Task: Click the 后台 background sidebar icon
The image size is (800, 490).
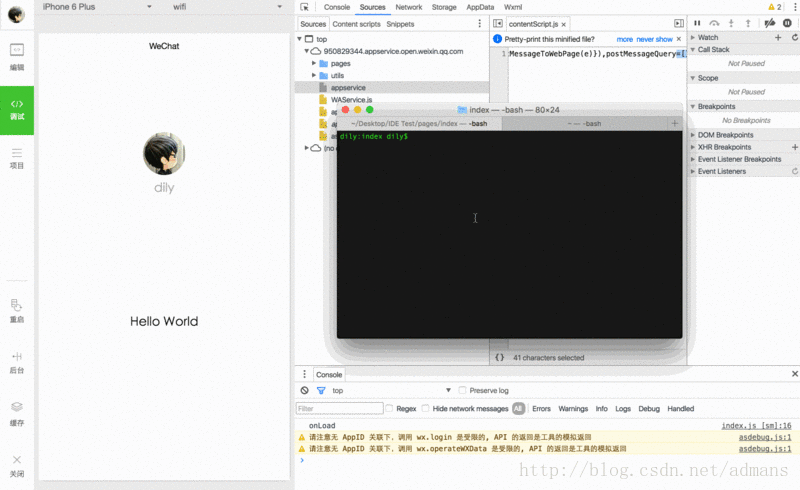Action: point(17,362)
